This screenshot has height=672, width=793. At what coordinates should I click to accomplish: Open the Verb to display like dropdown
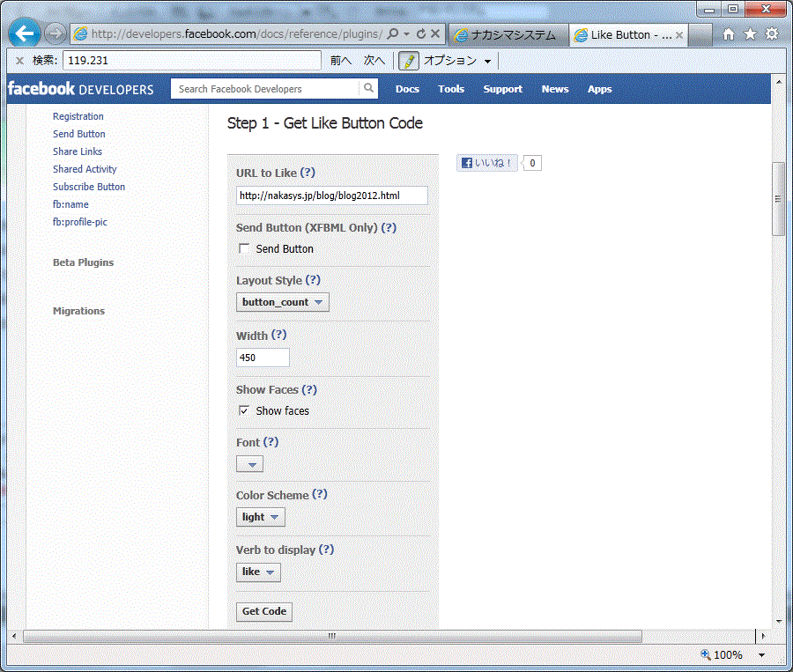pyautogui.click(x=257, y=572)
